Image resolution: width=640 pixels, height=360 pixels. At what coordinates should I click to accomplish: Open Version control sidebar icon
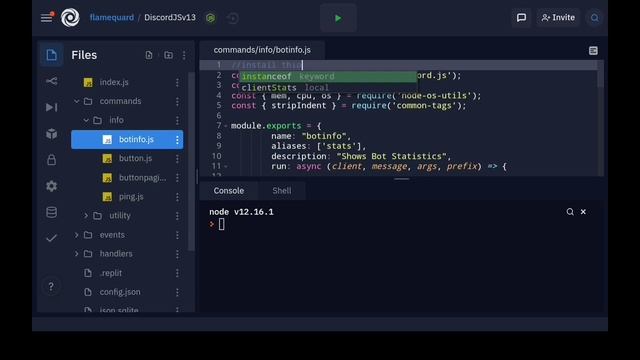[51, 81]
